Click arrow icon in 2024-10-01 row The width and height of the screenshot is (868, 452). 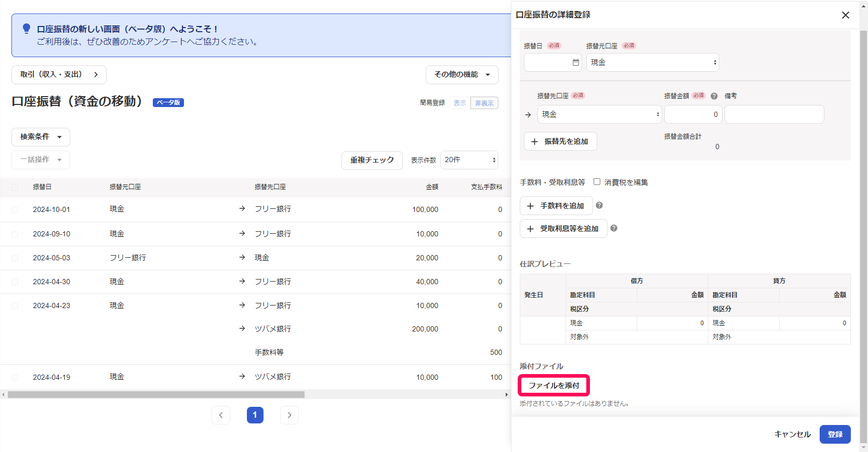point(242,208)
